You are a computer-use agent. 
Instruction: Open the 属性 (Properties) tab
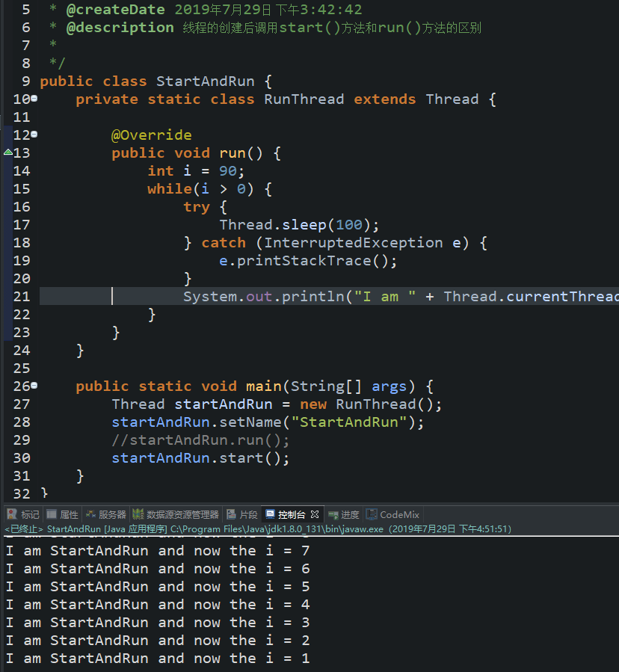[63, 514]
